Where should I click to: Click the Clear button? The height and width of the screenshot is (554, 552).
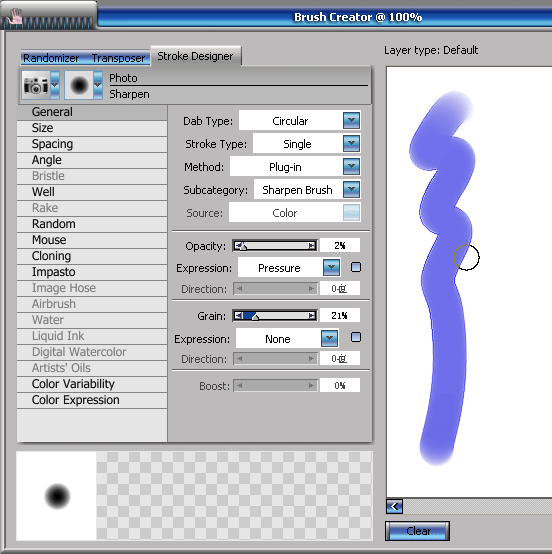click(x=417, y=531)
